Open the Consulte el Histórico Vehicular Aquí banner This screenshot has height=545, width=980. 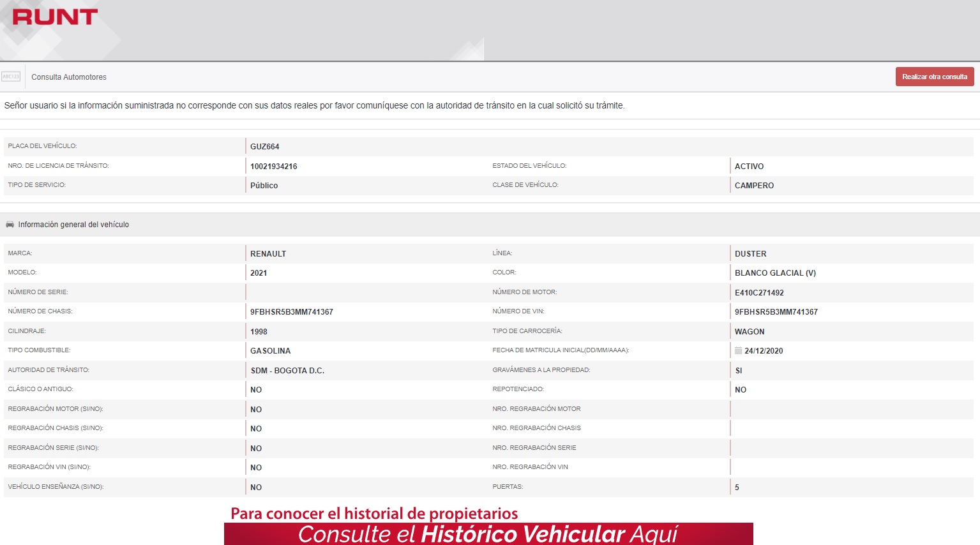(x=488, y=534)
